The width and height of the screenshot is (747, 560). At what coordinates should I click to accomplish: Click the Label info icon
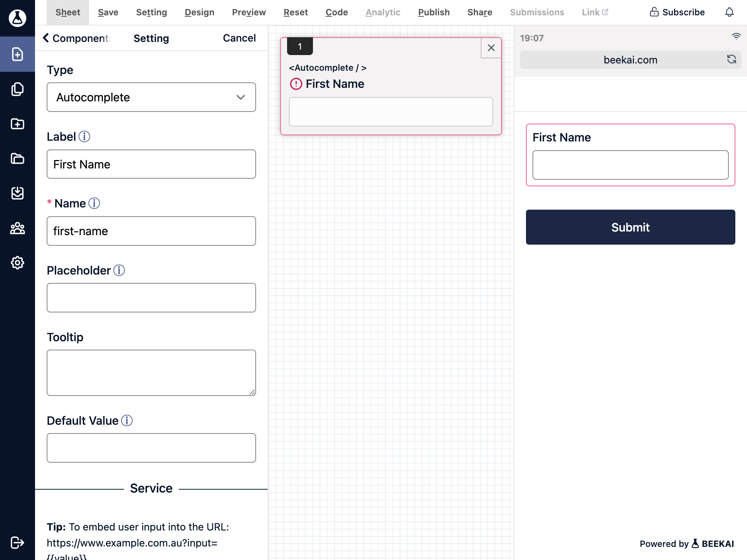tap(84, 136)
